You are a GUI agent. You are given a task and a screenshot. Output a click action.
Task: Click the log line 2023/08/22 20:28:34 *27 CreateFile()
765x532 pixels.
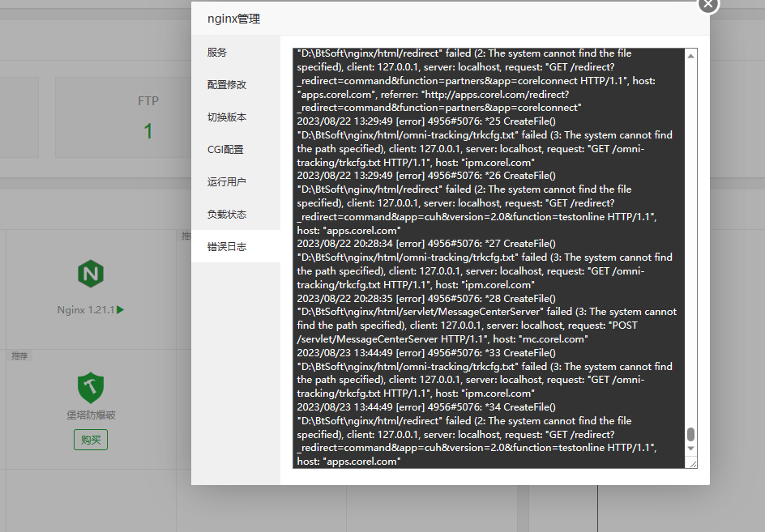pos(426,243)
